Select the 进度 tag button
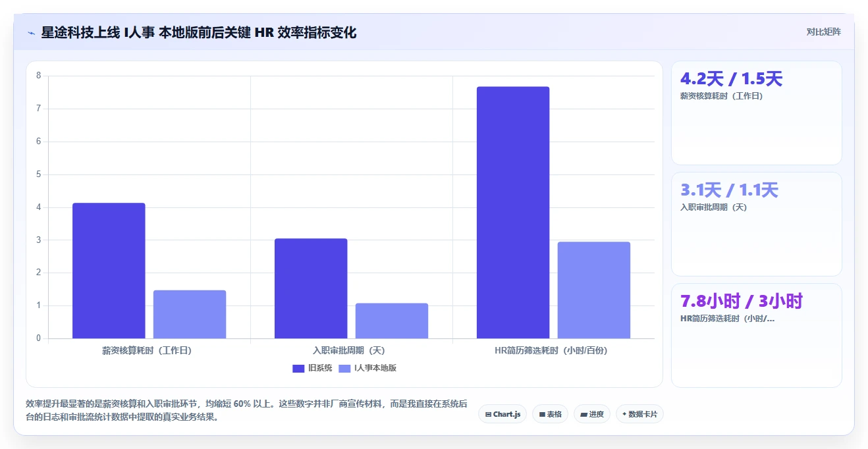 (592, 414)
